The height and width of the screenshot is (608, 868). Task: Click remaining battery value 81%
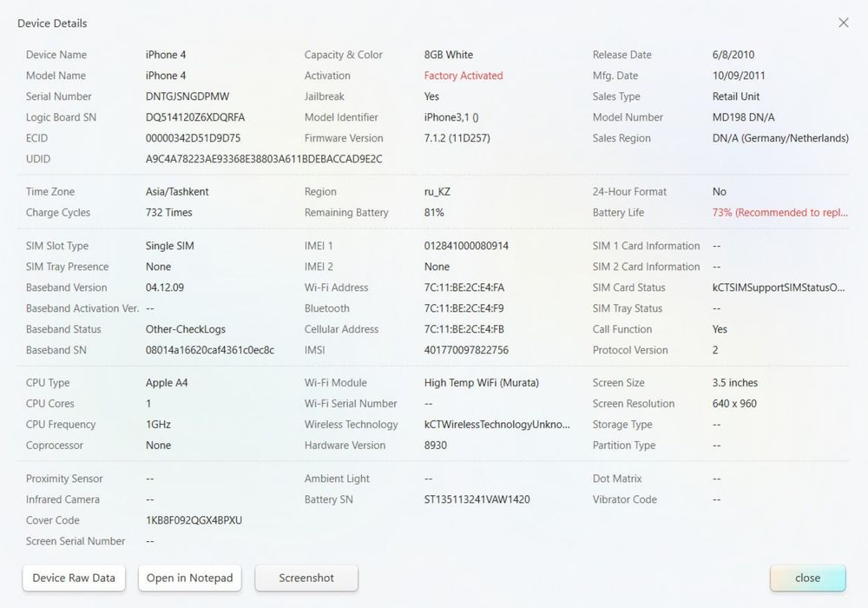(434, 213)
